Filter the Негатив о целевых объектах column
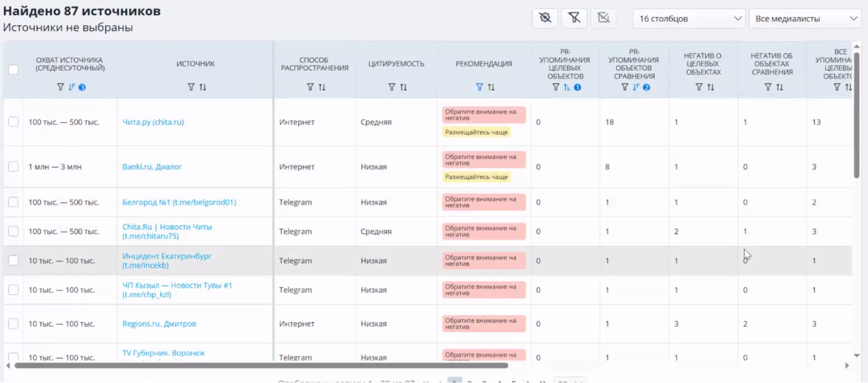868x383 pixels. [x=699, y=87]
